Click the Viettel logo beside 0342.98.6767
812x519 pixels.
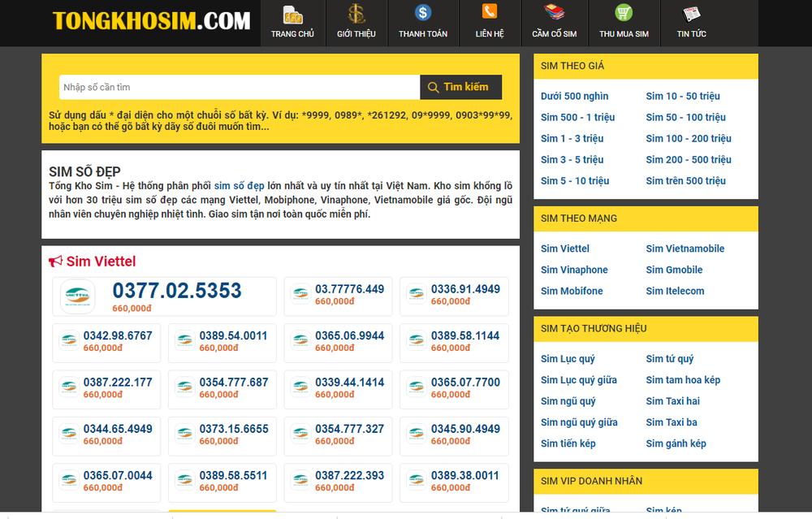point(69,341)
